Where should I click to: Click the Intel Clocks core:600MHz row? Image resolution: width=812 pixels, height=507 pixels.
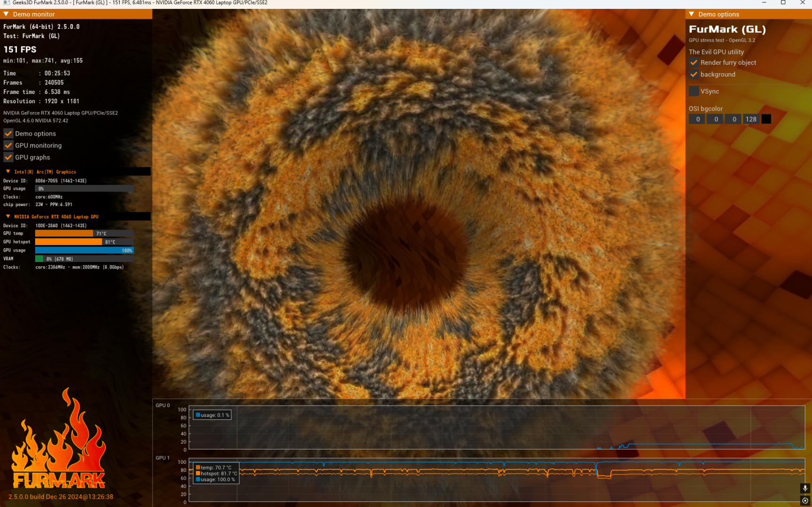tap(33, 197)
